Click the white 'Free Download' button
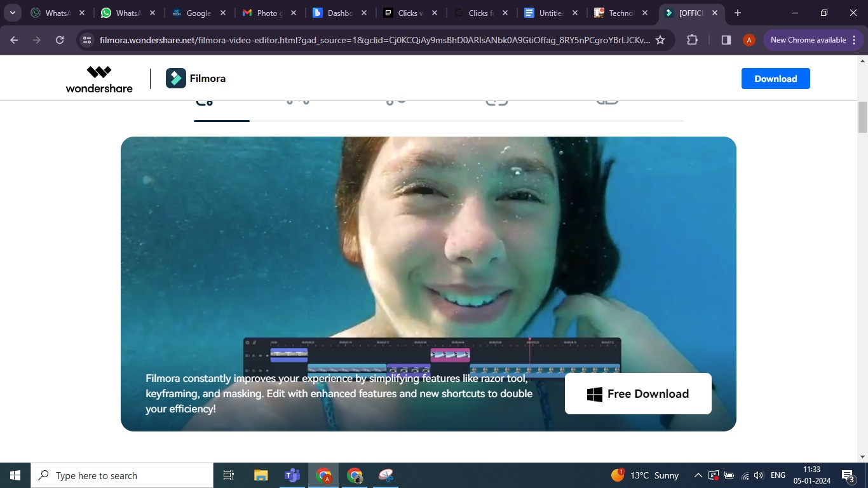Image resolution: width=868 pixels, height=488 pixels. click(638, 393)
